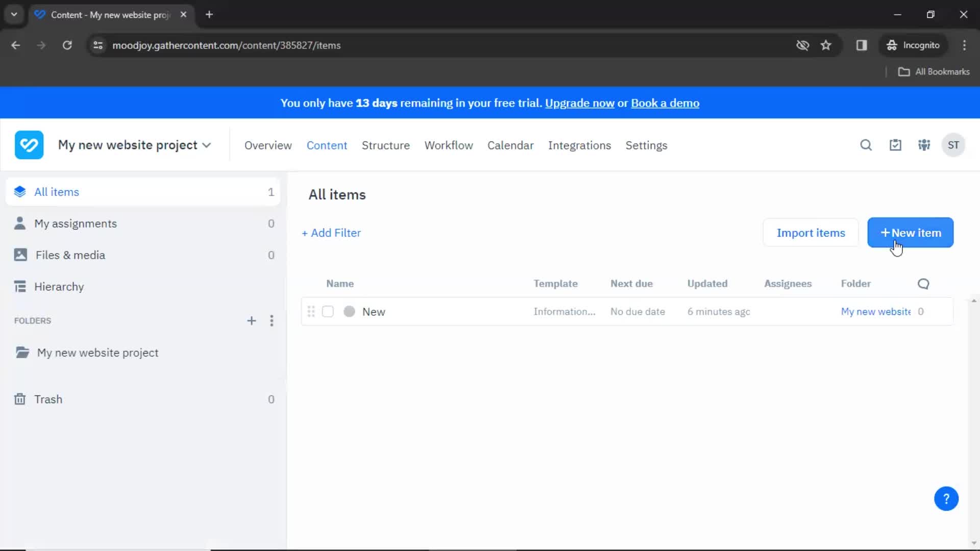Open the item named New
This screenshot has height=551, width=980.
tap(374, 312)
